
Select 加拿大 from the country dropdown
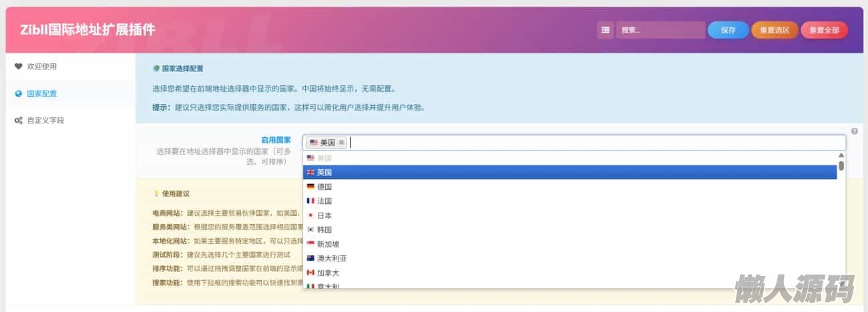(x=570, y=273)
